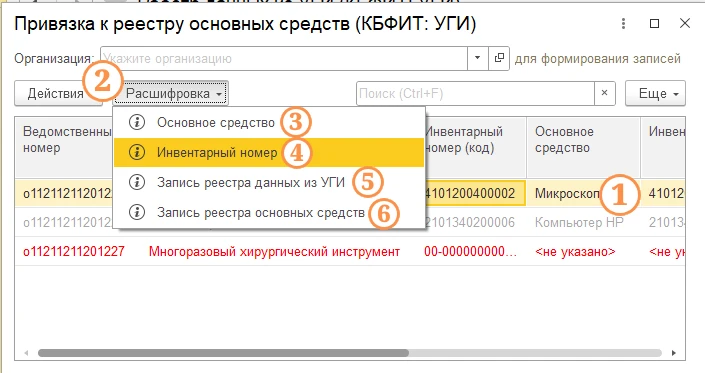Open organization selection form icon
The height and width of the screenshot is (373, 705).
click(x=499, y=58)
